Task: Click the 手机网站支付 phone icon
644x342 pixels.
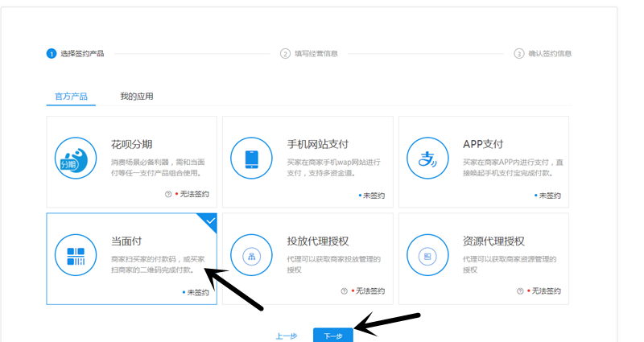Action: (x=251, y=158)
